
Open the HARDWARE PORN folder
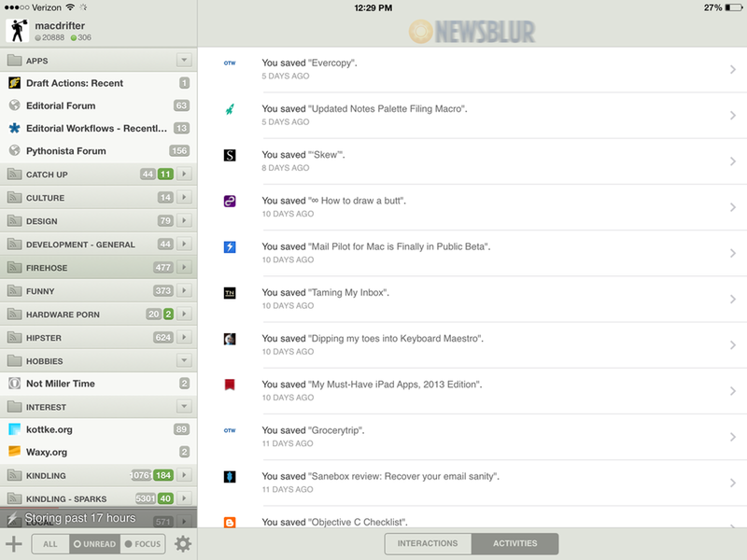(x=99, y=315)
